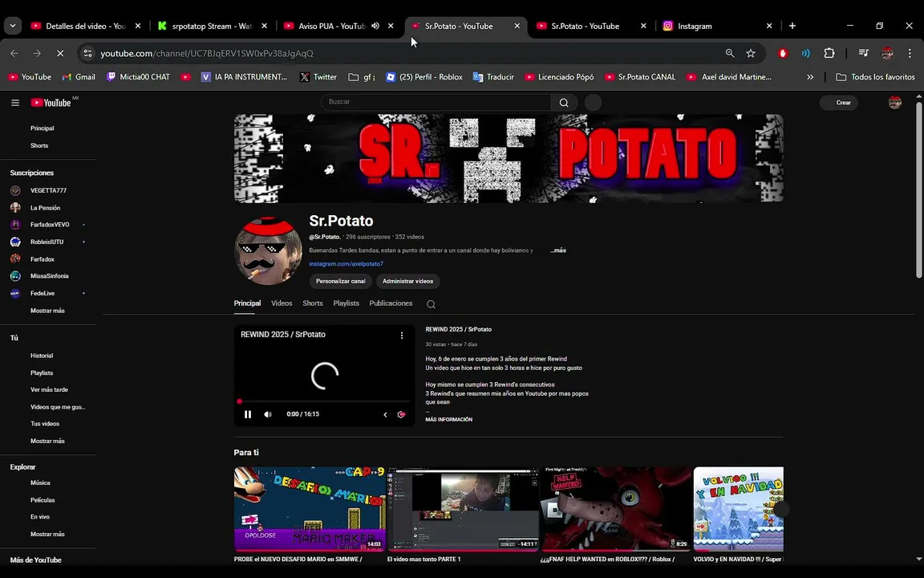Click the magnifier search button beside Buscar
This screenshot has height=578, width=924.
564,103
